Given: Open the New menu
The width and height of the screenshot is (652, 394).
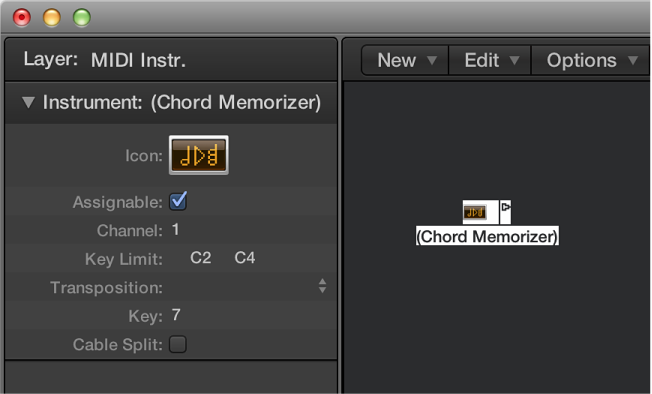Looking at the screenshot, I should pyautogui.click(x=405, y=61).
